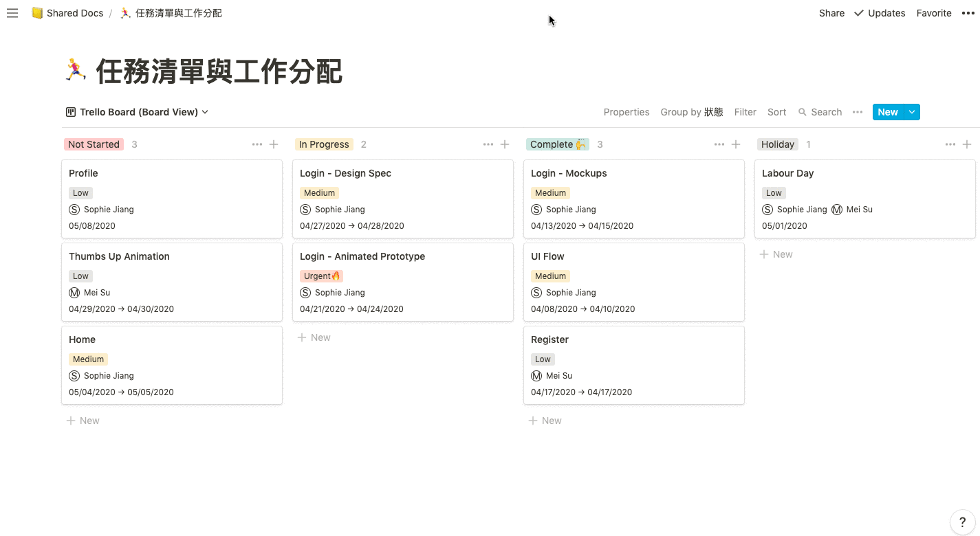980x536 pixels.
Task: Open the Register card
Action: pyautogui.click(x=634, y=365)
